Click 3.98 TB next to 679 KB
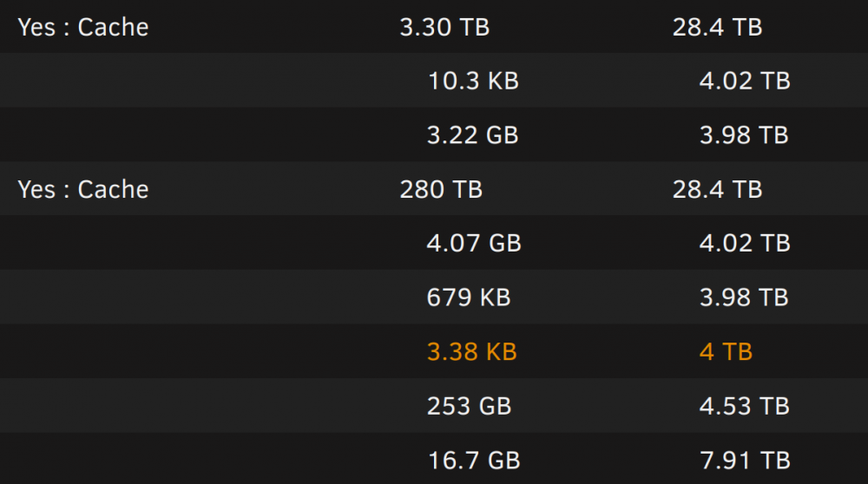The image size is (868, 484). pos(744,297)
